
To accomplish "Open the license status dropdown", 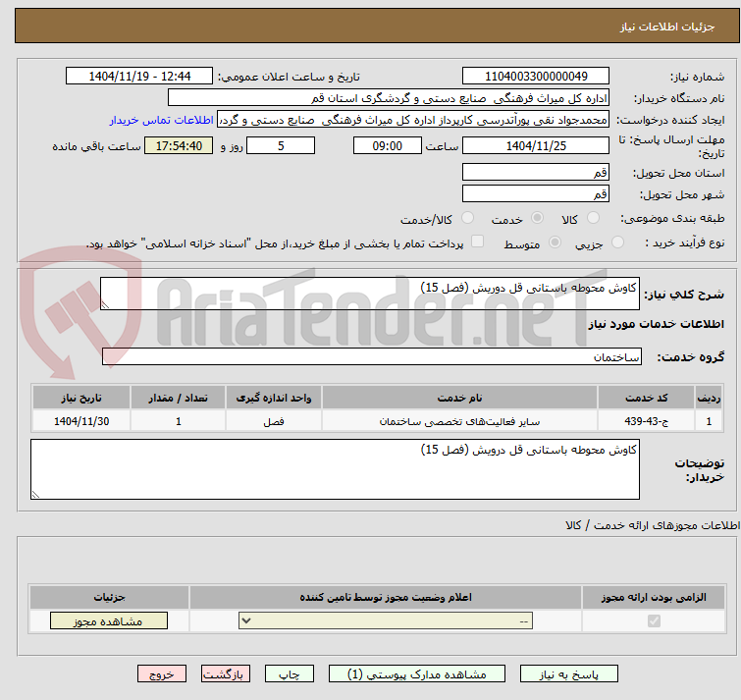I will (x=386, y=620).
